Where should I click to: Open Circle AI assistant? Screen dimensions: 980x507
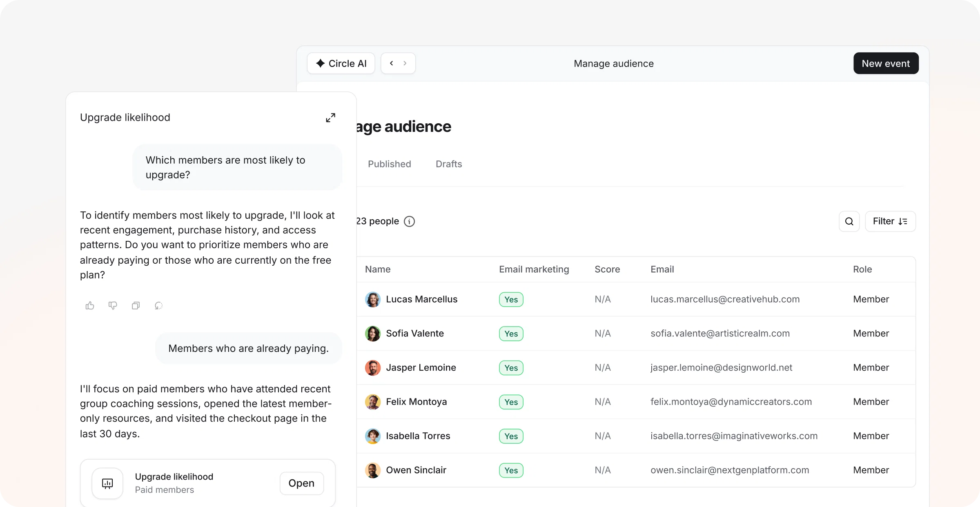coord(341,63)
